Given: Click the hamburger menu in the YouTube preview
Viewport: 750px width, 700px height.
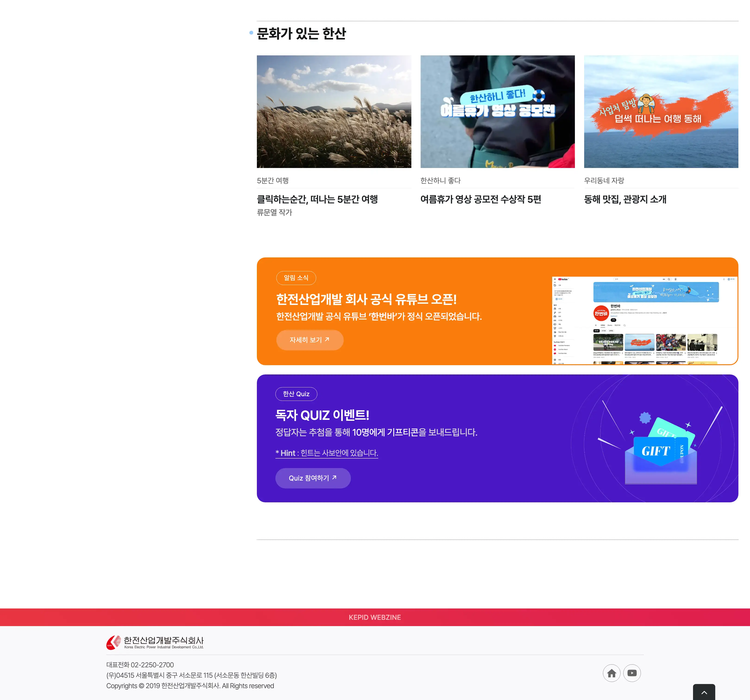Looking at the screenshot, I should point(555,279).
